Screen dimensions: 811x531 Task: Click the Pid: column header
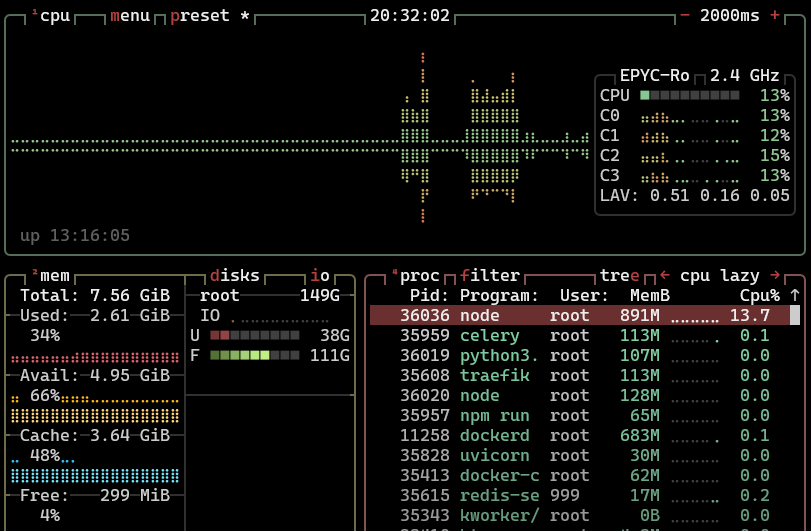(429, 295)
